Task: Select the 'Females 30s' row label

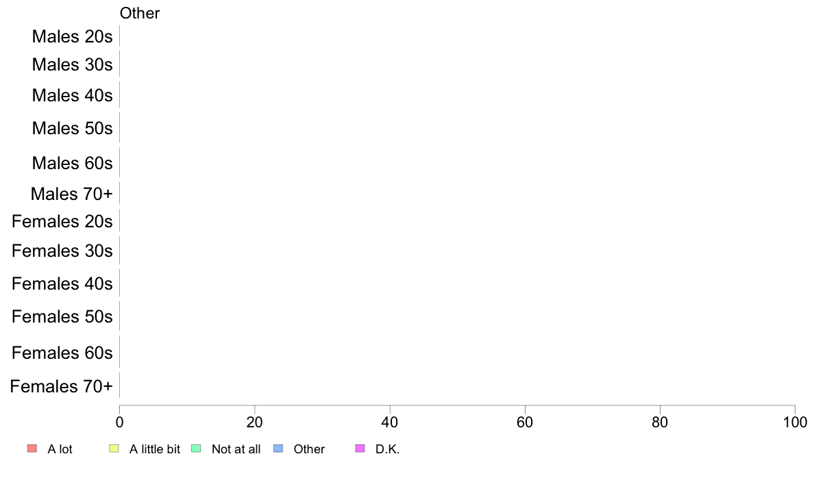Action: (x=62, y=251)
